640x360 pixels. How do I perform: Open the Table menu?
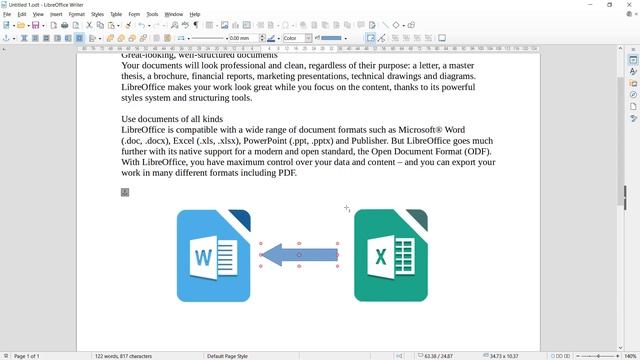(x=116, y=14)
